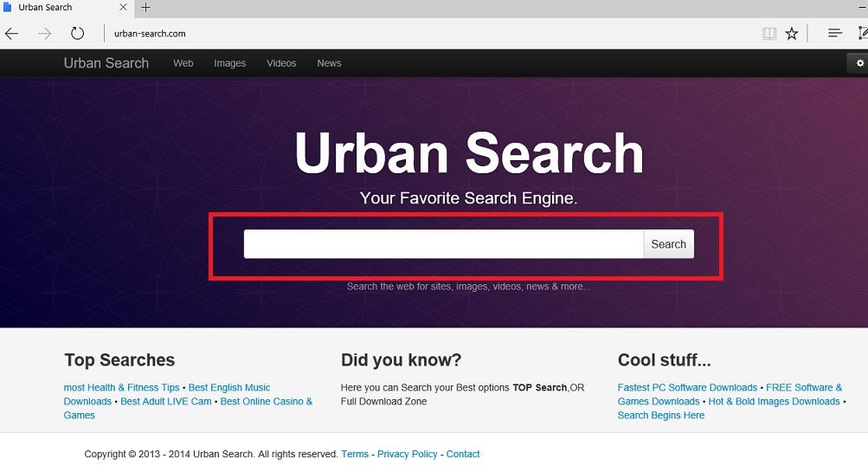The width and height of the screenshot is (868, 472).
Task: Click the large Urban Search title
Action: click(x=469, y=153)
